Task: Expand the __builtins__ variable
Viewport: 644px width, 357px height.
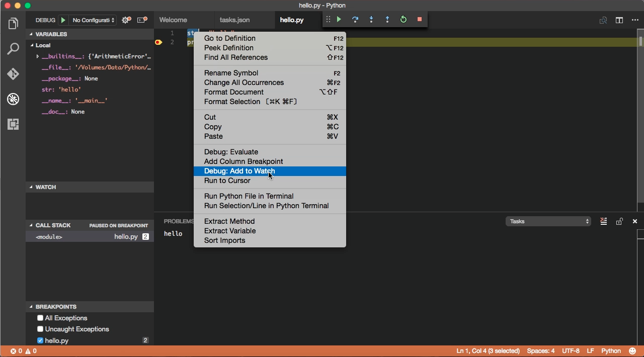Action: pos(38,56)
